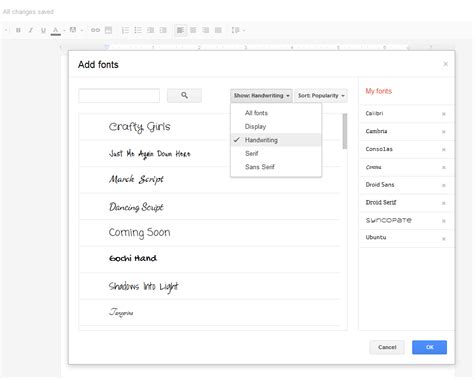The height and width of the screenshot is (379, 474).
Task: Select Consolas in My fonts list
Action: click(379, 149)
